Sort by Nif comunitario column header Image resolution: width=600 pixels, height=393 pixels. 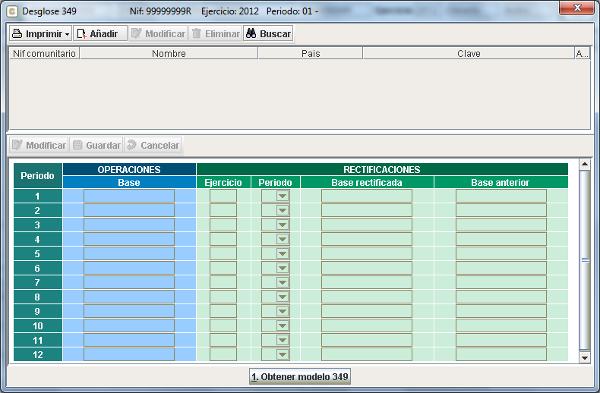[x=44, y=53]
